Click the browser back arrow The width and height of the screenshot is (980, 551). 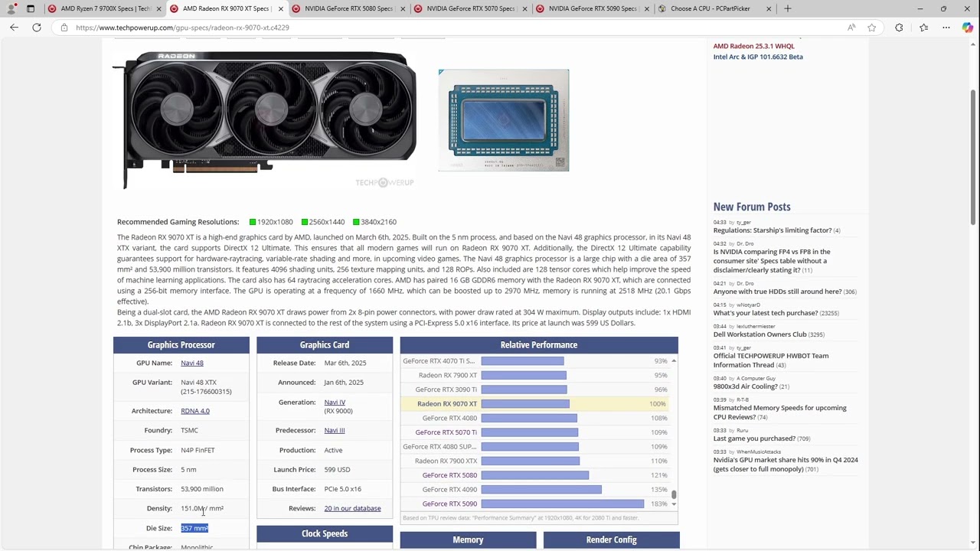14,28
